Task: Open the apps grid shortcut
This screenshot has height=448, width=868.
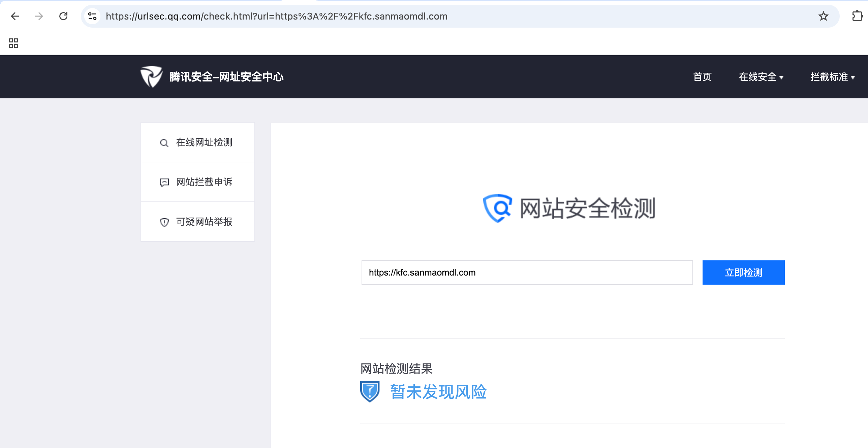Action: tap(13, 43)
